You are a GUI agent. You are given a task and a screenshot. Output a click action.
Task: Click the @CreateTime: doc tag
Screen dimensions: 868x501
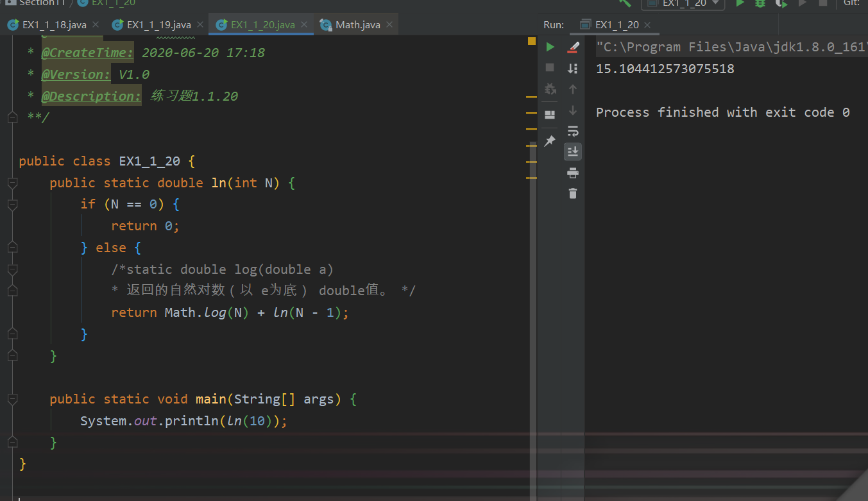point(88,53)
